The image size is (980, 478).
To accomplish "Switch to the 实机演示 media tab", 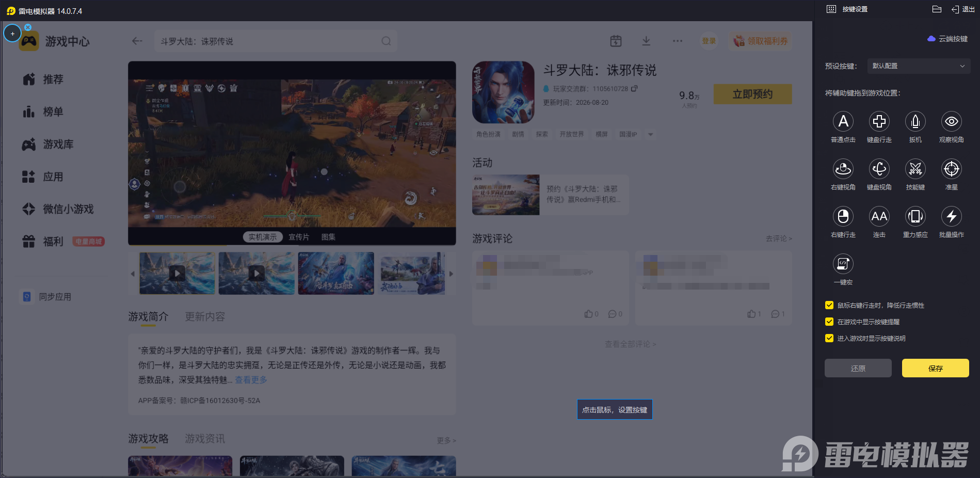I will (x=262, y=237).
